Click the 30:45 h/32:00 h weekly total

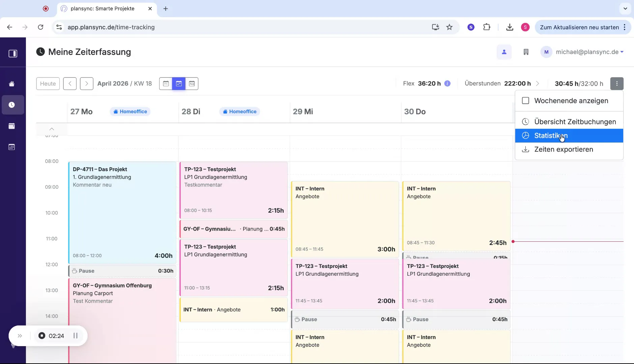579,84
